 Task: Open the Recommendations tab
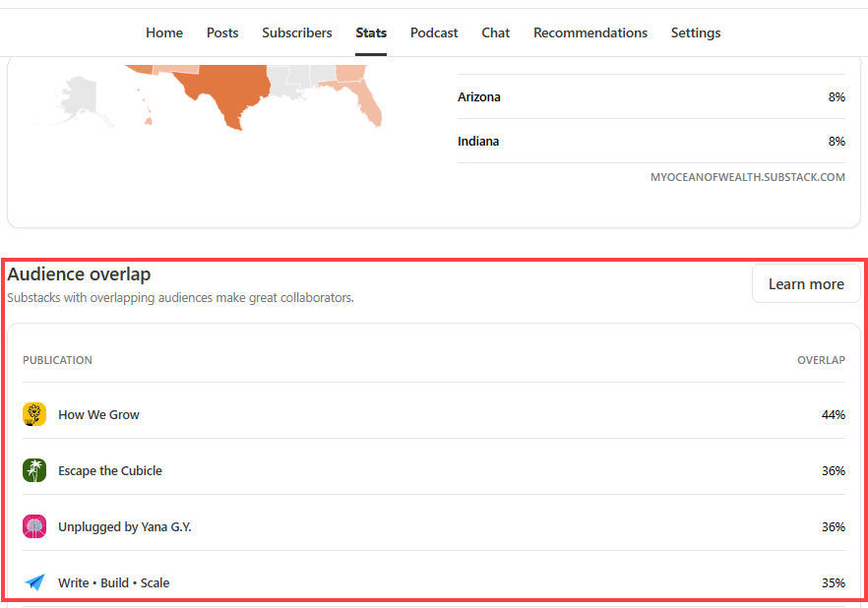(x=590, y=32)
